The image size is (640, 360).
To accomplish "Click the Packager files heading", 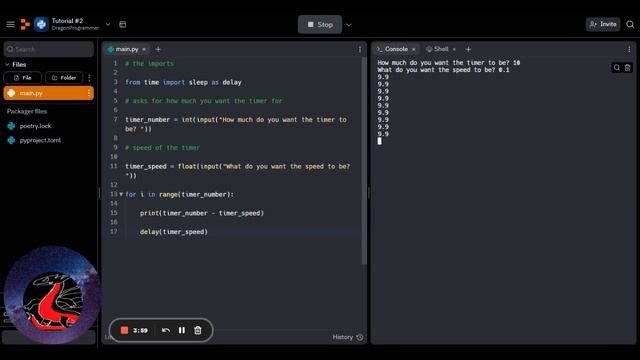I will click(27, 111).
